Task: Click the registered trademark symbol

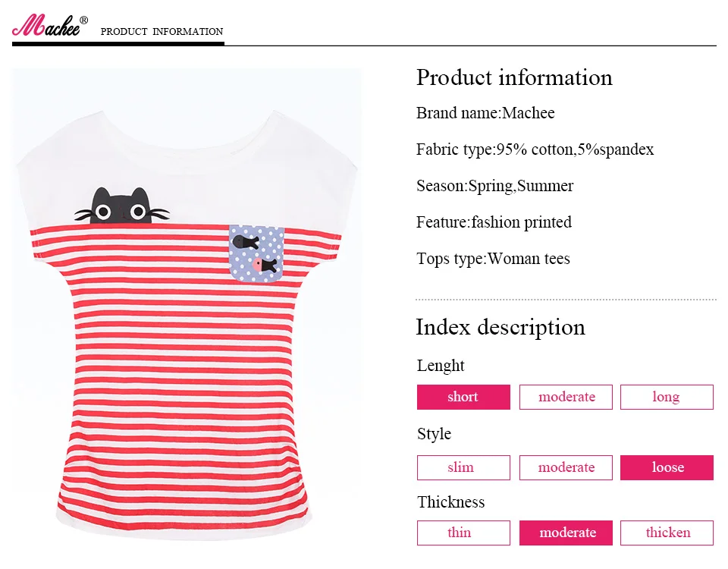Action: [83, 20]
